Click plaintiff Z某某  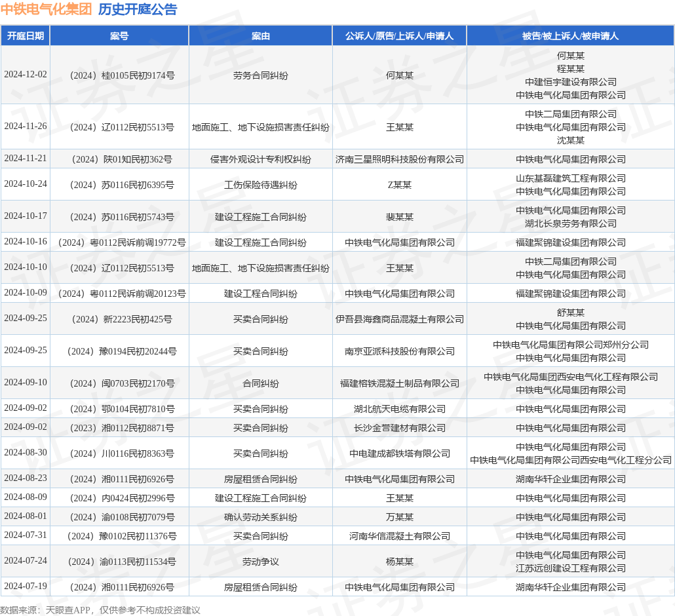pyautogui.click(x=400, y=185)
